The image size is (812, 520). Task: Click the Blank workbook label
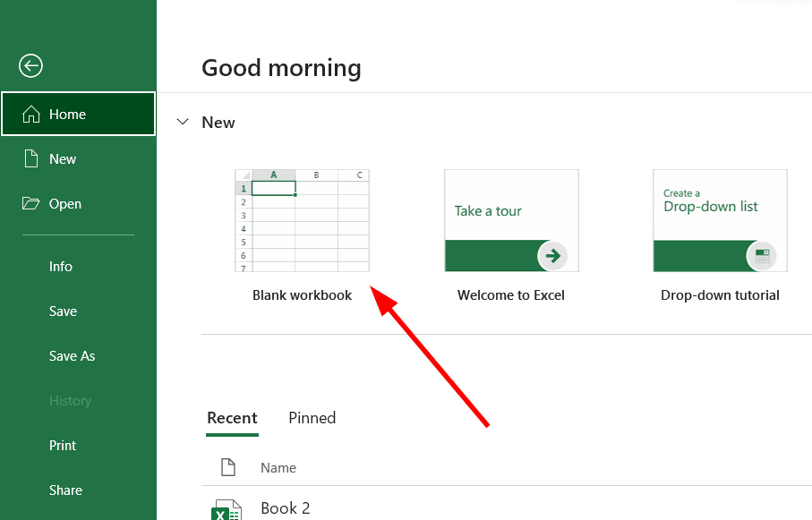pyautogui.click(x=302, y=295)
